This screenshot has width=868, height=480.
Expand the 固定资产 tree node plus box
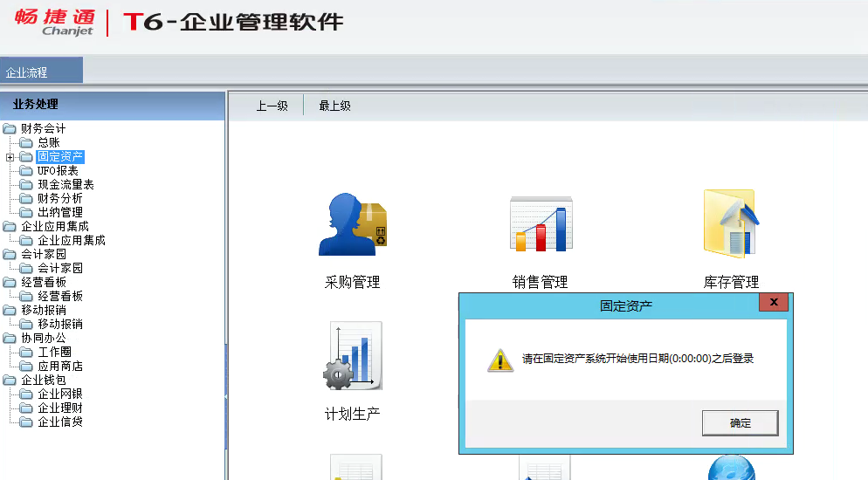click(x=10, y=158)
